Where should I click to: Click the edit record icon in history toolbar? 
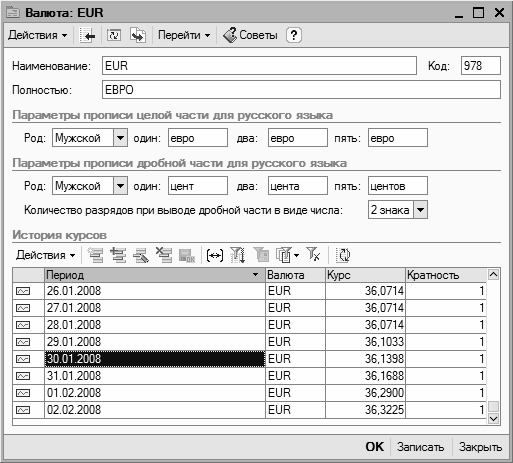click(141, 255)
